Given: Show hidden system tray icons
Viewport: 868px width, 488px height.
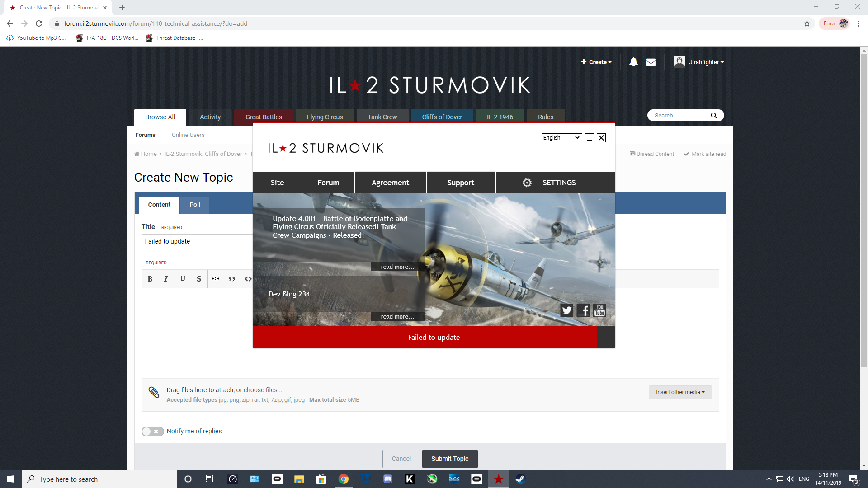Looking at the screenshot, I should 769,479.
